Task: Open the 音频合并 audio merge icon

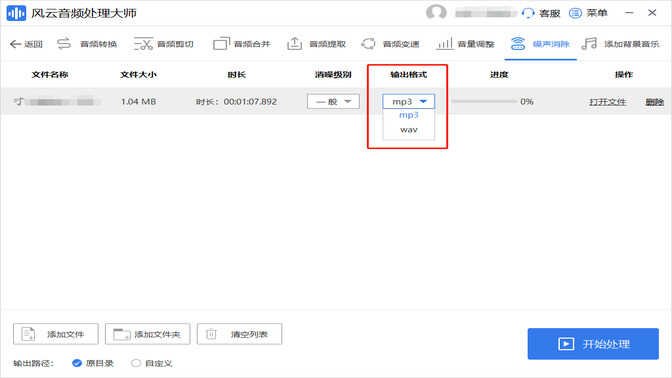Action: click(x=221, y=44)
